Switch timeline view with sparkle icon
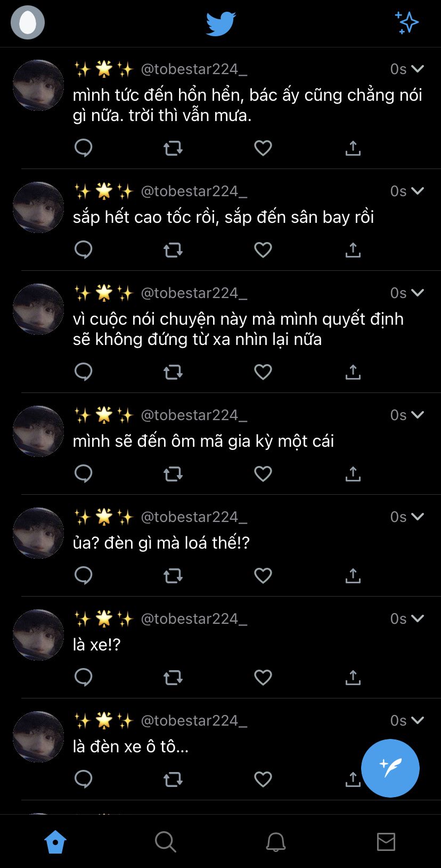441x868 pixels. pyautogui.click(x=407, y=22)
